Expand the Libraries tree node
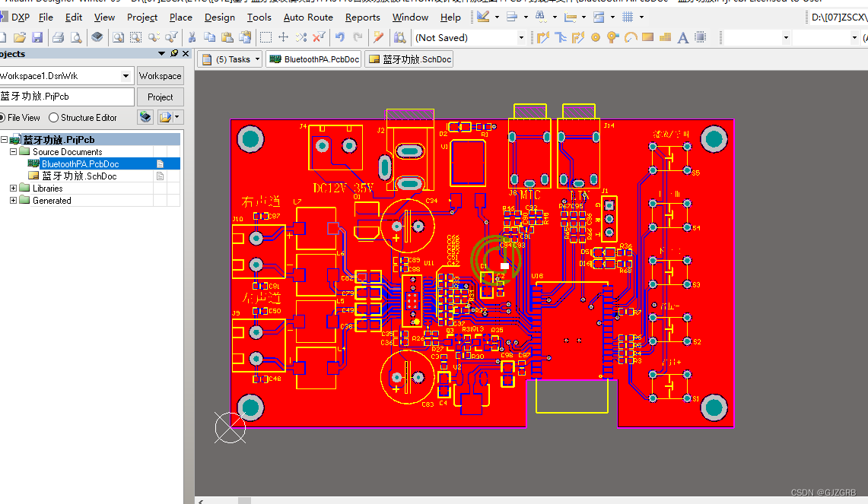The width and height of the screenshot is (868, 504). (x=13, y=188)
